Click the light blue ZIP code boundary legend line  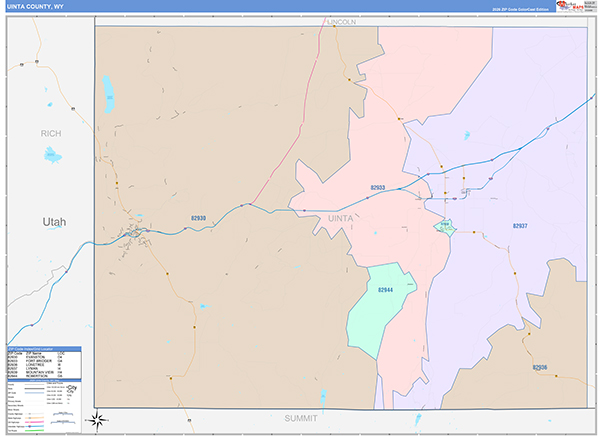tap(34, 393)
